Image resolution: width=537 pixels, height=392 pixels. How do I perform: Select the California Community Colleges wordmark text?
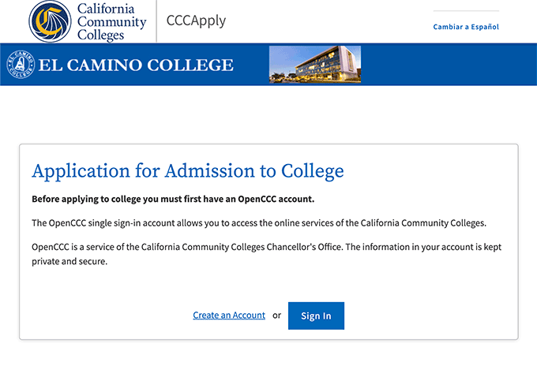click(x=111, y=22)
